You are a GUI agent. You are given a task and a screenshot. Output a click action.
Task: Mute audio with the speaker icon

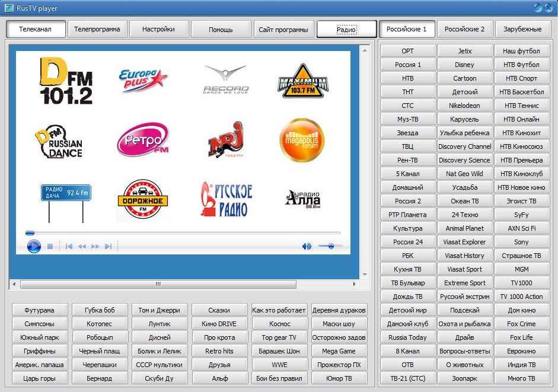[307, 246]
